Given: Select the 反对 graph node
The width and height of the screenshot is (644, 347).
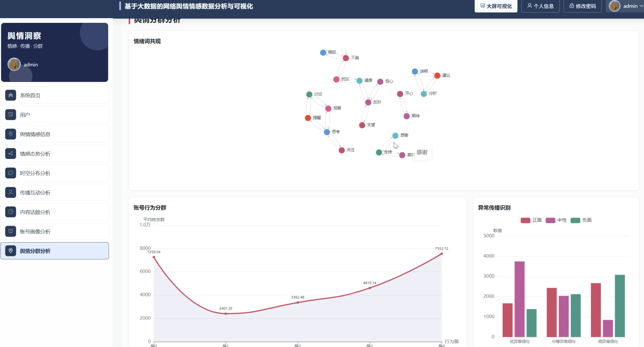Looking at the screenshot, I should pyautogui.click(x=368, y=102).
